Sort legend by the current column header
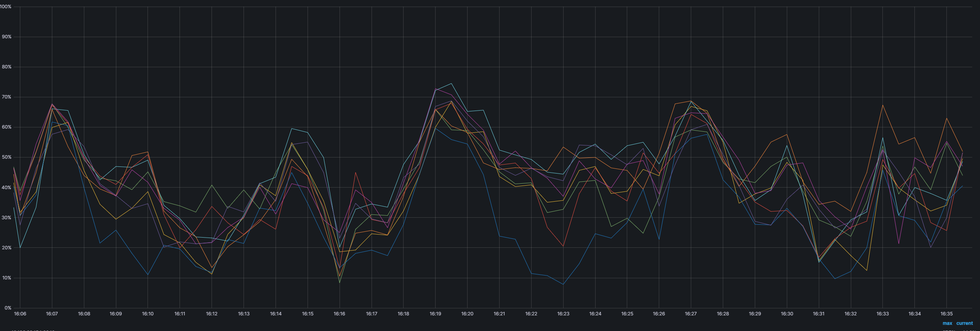980x331 pixels. pos(964,323)
